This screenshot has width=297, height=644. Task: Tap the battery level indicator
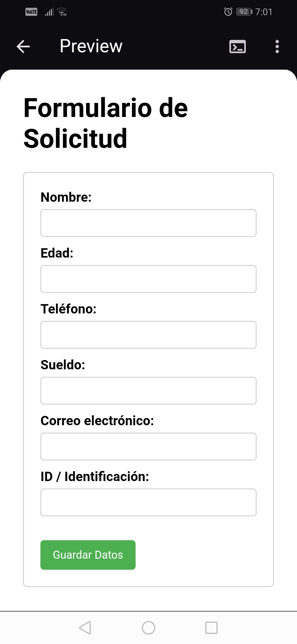[244, 12]
